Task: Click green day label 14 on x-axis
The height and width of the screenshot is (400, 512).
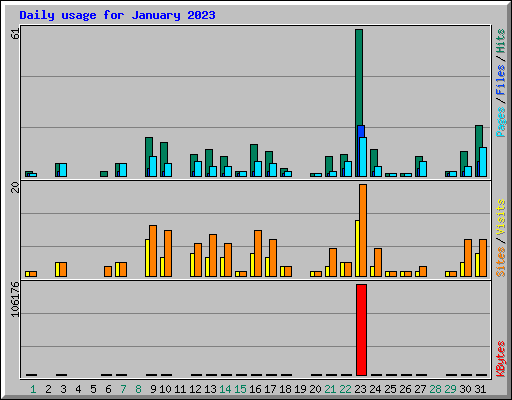Action: (x=225, y=389)
